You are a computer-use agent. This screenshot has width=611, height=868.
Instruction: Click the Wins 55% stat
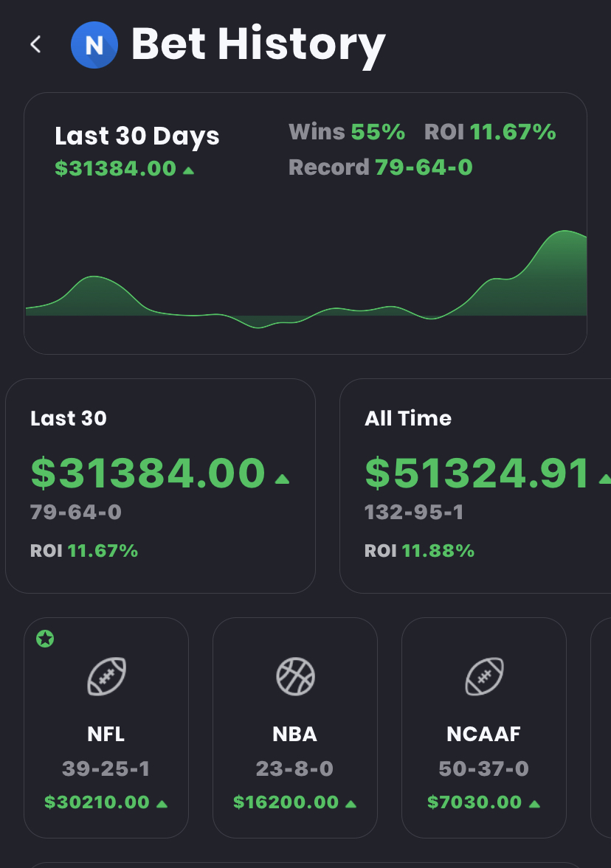[347, 132]
